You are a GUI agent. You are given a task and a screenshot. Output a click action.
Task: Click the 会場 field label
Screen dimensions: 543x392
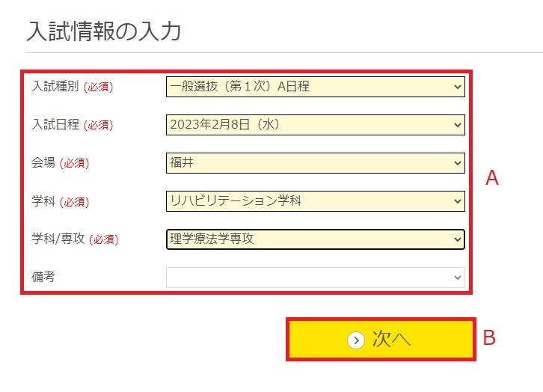point(43,163)
